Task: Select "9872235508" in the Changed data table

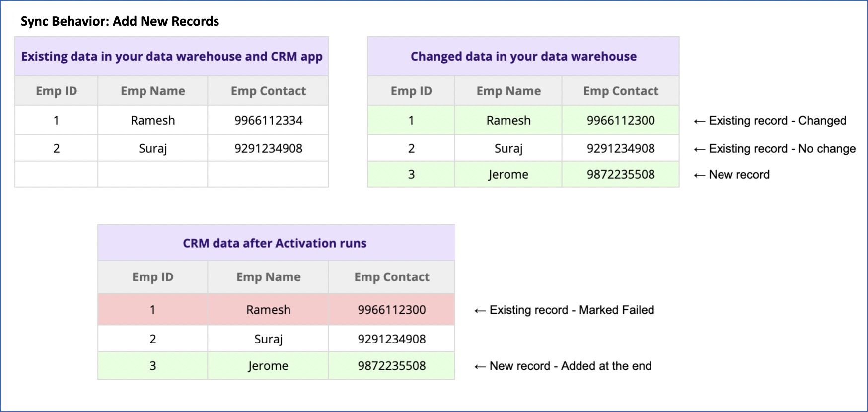Action: click(x=621, y=174)
